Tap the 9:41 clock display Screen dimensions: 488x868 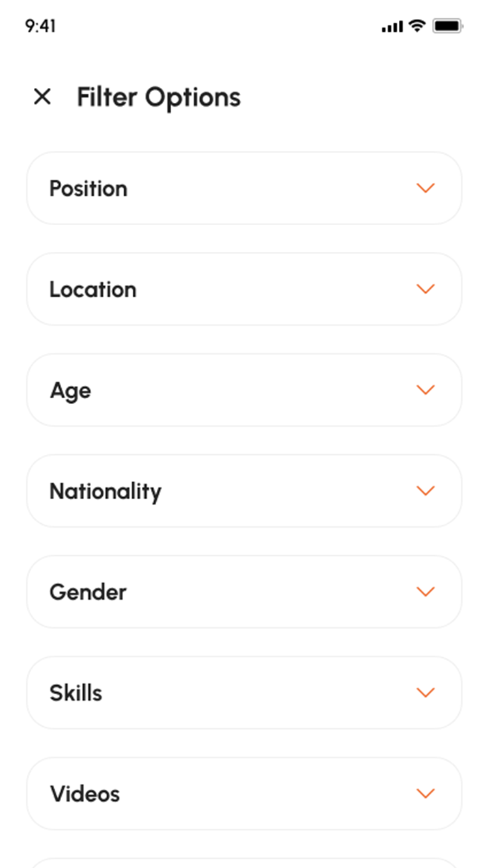click(x=40, y=26)
